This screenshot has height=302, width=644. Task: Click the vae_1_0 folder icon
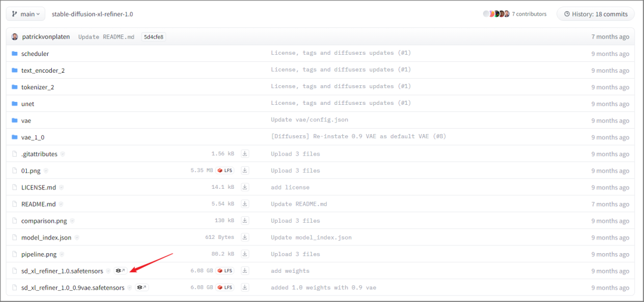(x=15, y=137)
